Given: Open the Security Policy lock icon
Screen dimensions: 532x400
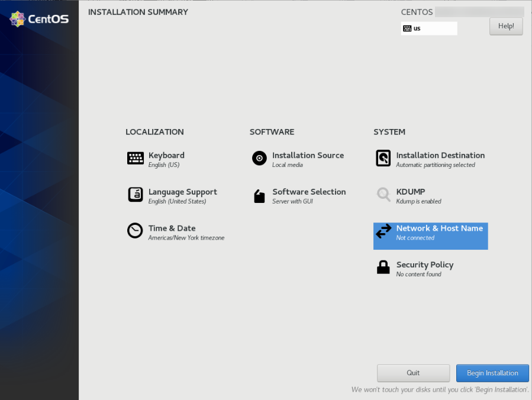Looking at the screenshot, I should (x=383, y=267).
